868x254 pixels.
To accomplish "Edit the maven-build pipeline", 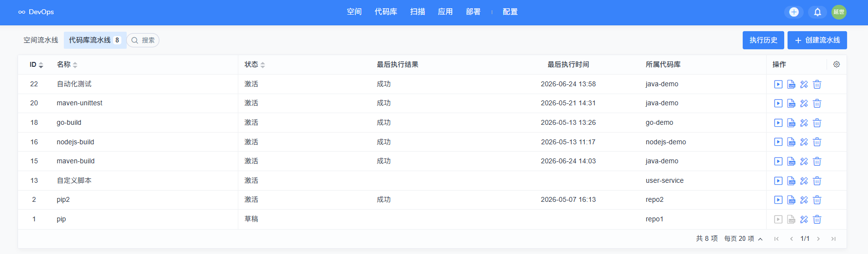I will (804, 161).
